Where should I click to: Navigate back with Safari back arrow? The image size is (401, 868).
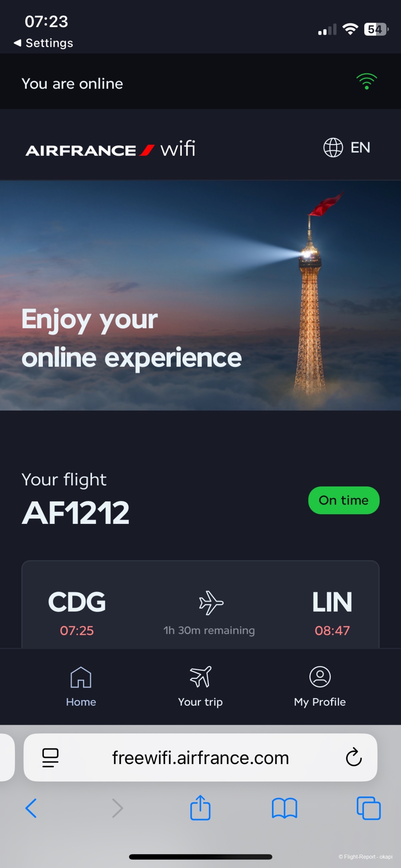(x=31, y=808)
